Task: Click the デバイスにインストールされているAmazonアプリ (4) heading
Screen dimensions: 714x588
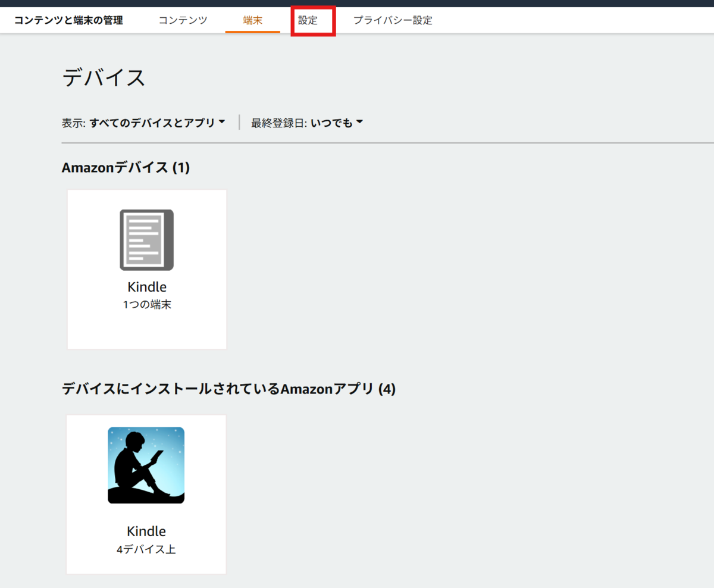Action: click(x=228, y=389)
